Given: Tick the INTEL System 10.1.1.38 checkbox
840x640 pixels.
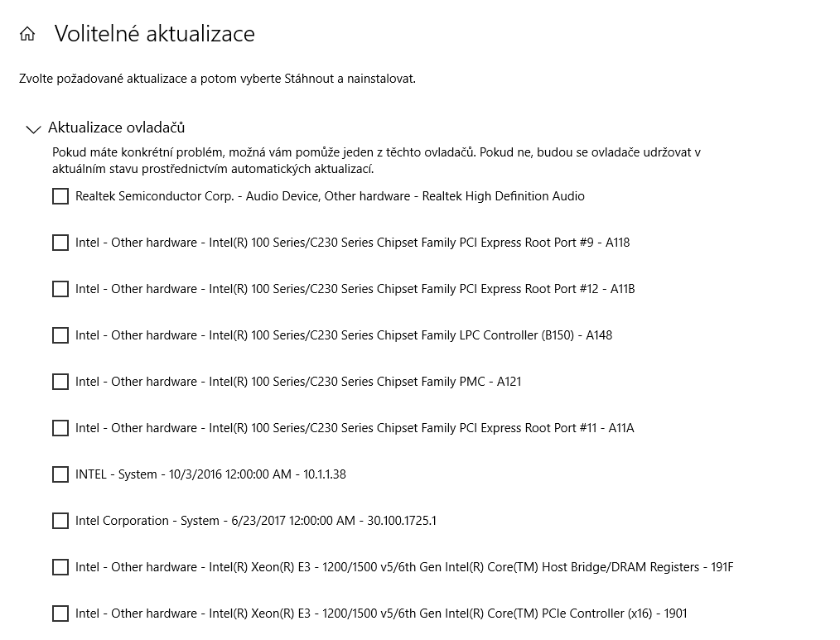Looking at the screenshot, I should point(60,474).
